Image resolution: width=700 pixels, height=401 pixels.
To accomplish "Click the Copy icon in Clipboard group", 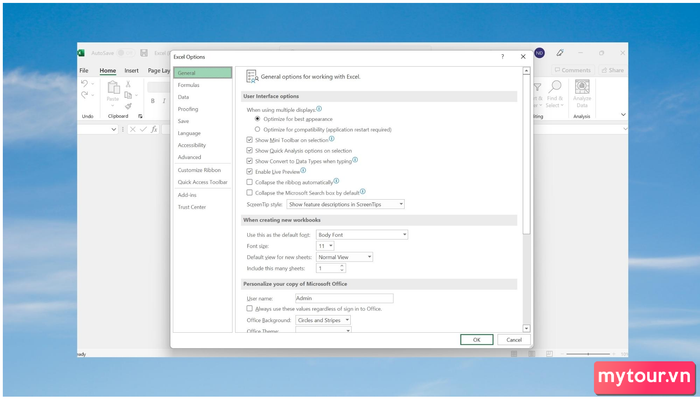I will pyautogui.click(x=128, y=95).
